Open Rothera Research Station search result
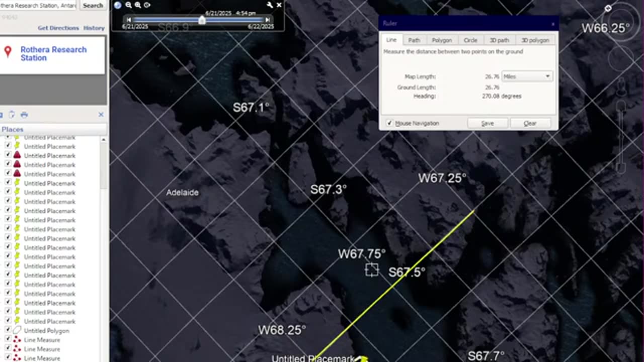 coord(53,54)
